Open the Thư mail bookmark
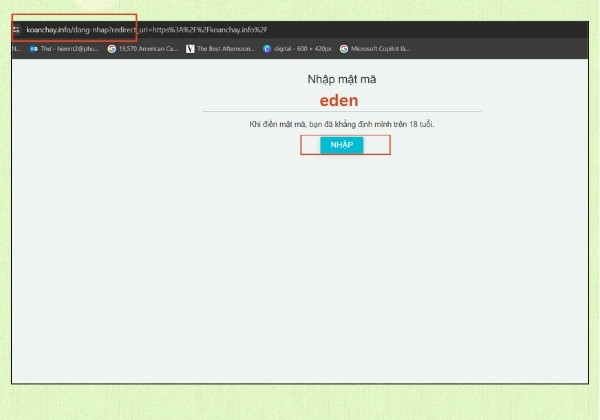Viewport: 600px width, 420px height. [x=64, y=49]
